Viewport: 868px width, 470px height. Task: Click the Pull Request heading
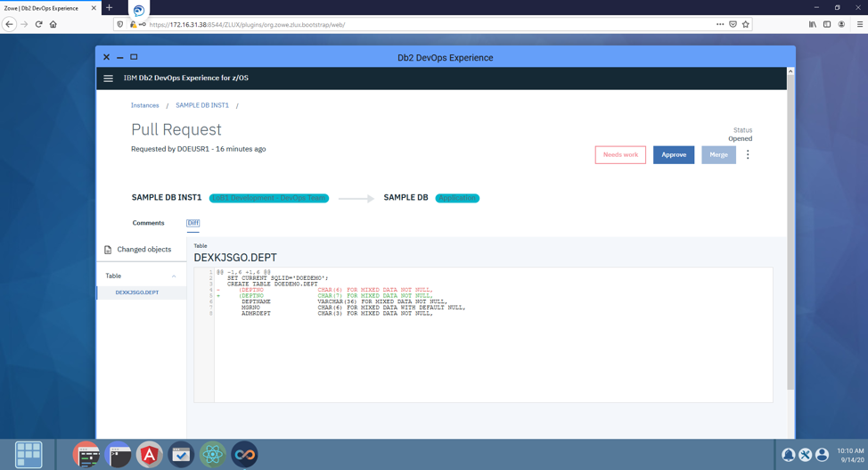click(176, 129)
